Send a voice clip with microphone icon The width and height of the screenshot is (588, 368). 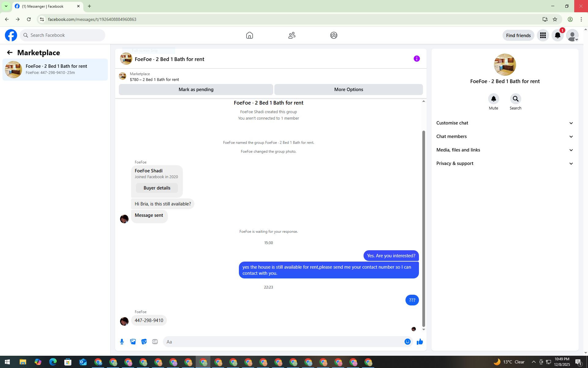click(122, 342)
